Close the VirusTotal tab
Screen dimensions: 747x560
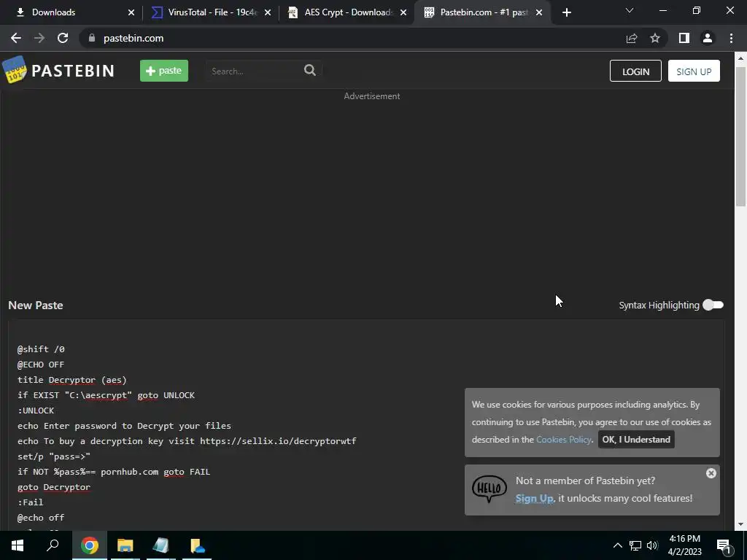(x=268, y=12)
